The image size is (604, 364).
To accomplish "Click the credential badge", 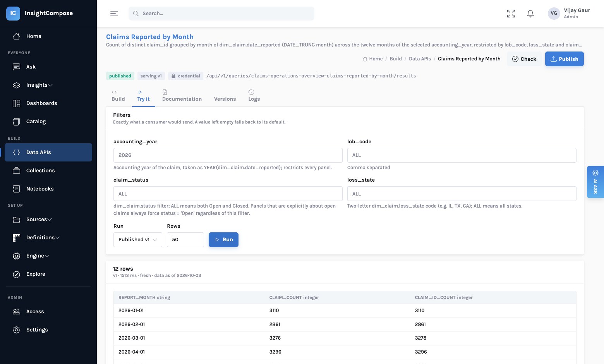I will [x=186, y=76].
